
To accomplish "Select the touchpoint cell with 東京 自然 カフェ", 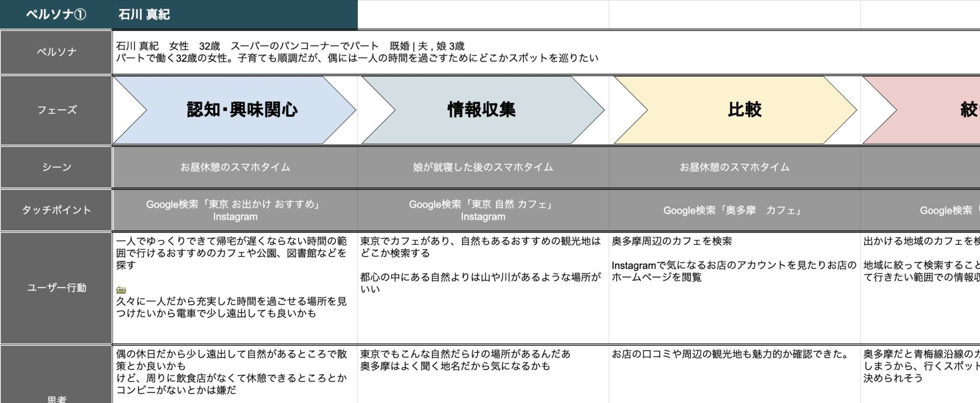I will (483, 210).
